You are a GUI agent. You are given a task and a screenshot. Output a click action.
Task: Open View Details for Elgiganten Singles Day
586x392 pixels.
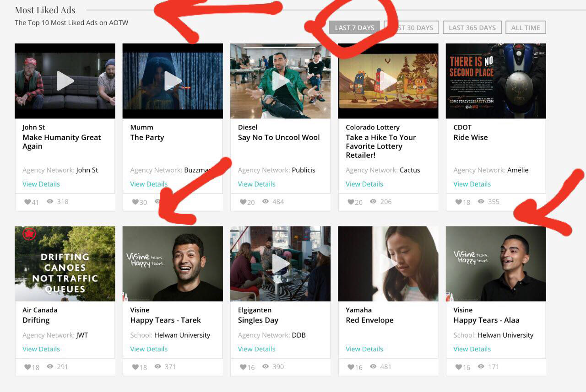click(257, 349)
